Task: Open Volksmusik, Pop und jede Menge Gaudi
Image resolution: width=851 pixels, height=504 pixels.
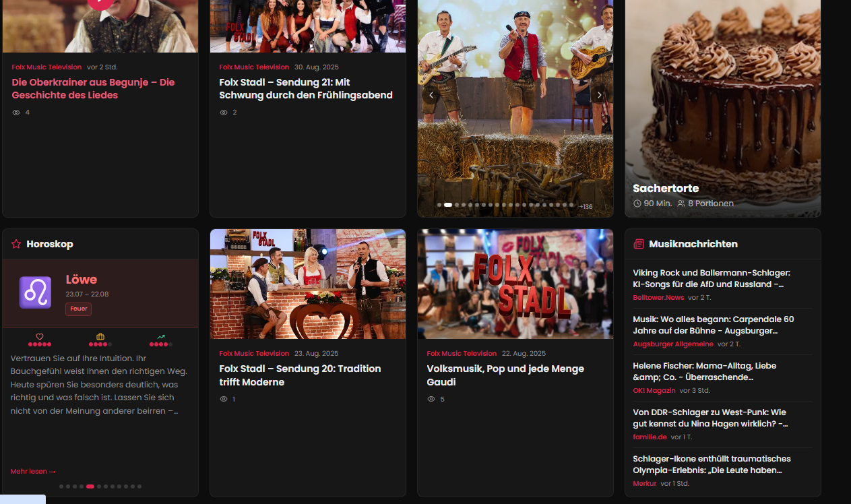Action: pos(505,375)
